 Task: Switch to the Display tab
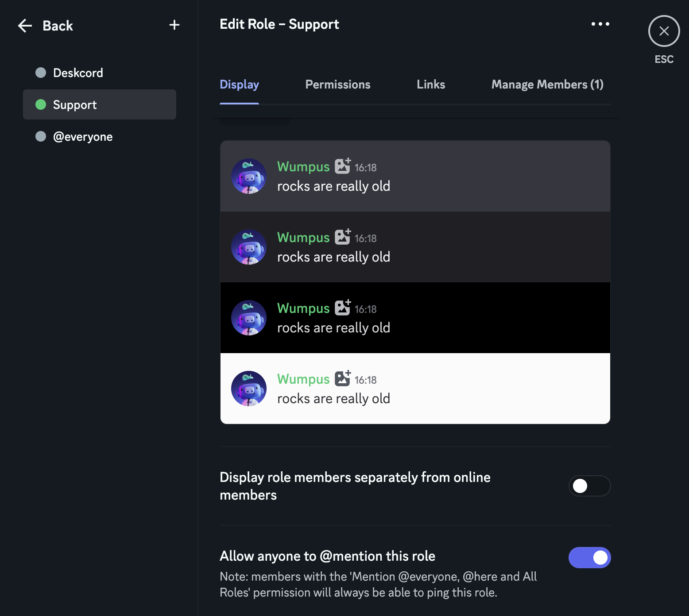click(239, 85)
